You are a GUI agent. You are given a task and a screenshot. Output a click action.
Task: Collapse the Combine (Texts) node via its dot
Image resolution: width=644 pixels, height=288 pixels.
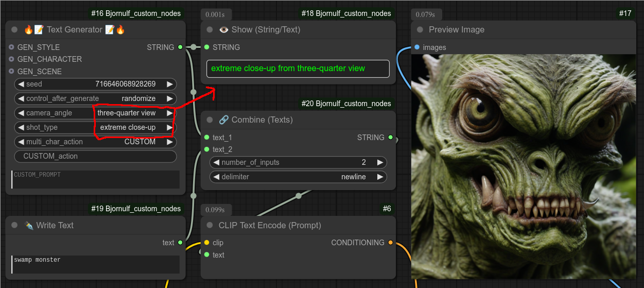click(210, 120)
